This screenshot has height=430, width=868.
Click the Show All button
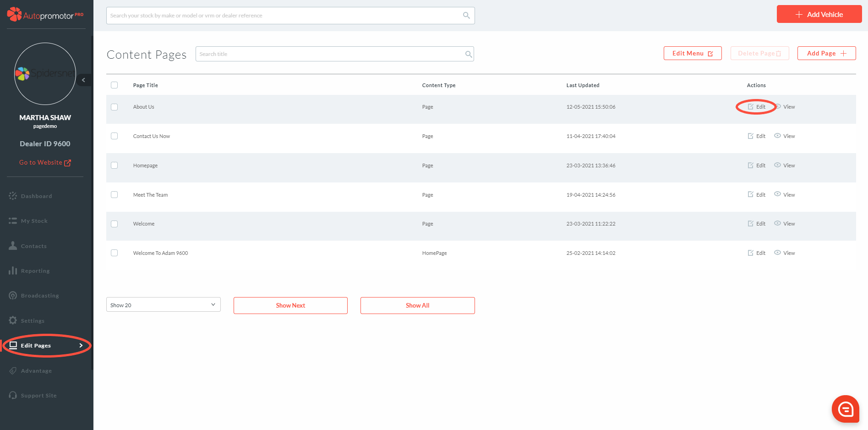tap(417, 306)
